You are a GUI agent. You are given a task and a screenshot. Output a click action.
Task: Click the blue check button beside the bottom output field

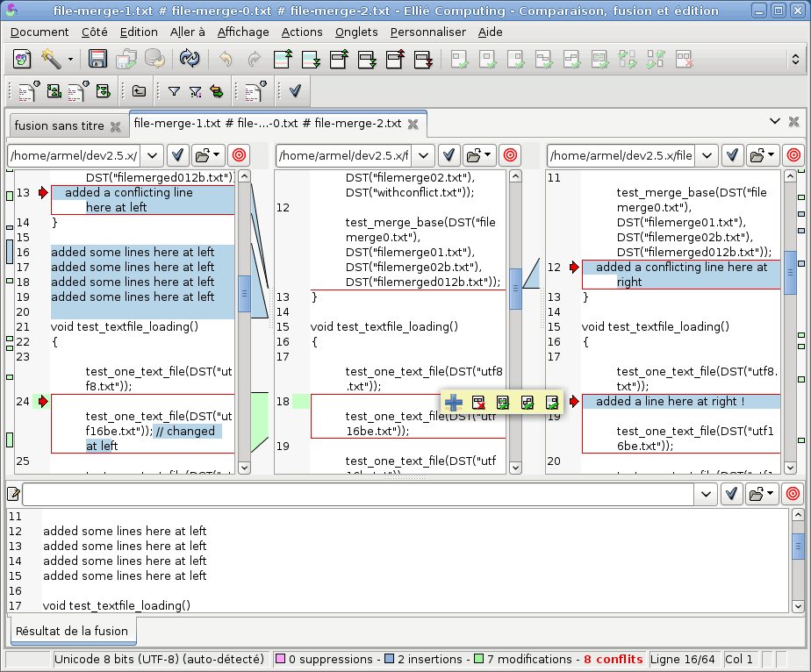click(732, 494)
